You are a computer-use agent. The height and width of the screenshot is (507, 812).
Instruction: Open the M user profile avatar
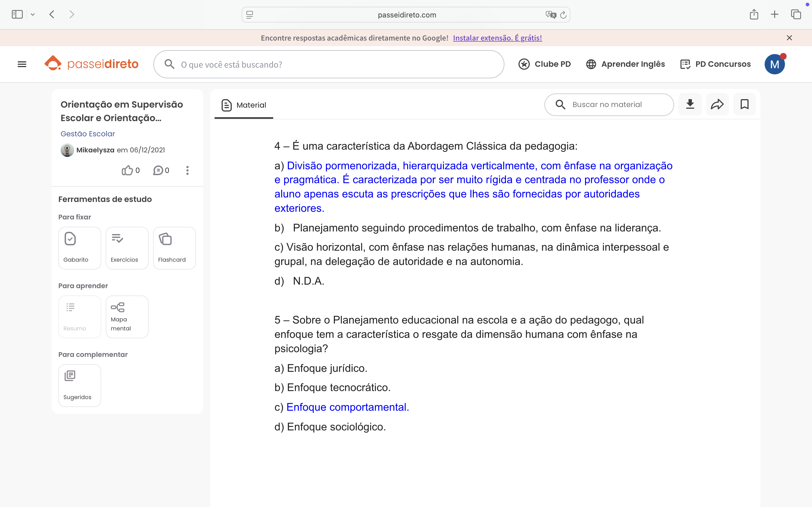tap(775, 64)
